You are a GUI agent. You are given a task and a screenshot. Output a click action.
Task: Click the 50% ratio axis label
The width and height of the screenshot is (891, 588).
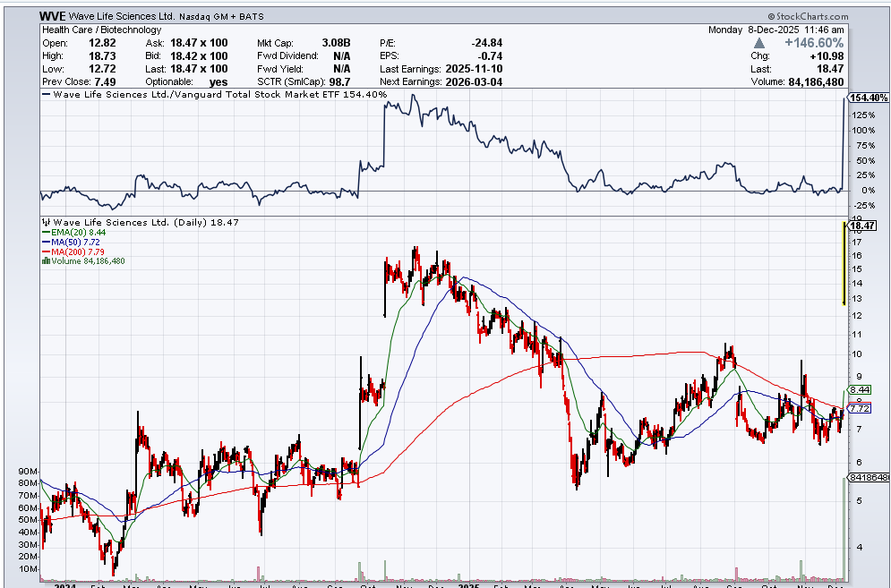click(866, 160)
